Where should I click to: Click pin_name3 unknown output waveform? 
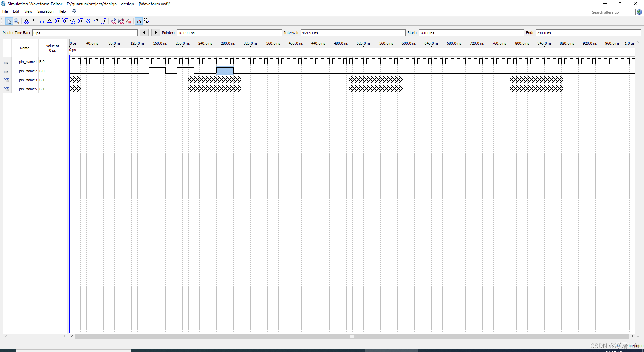(352, 80)
